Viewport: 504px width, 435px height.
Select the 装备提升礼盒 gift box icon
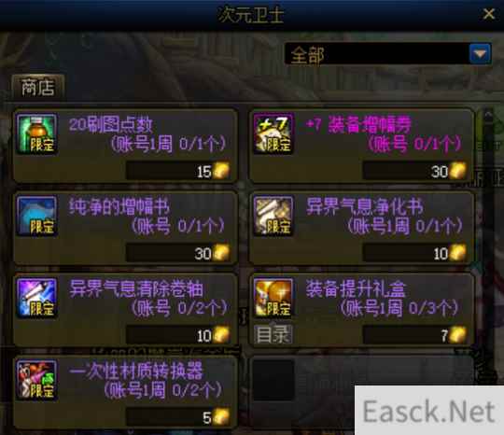(x=273, y=299)
